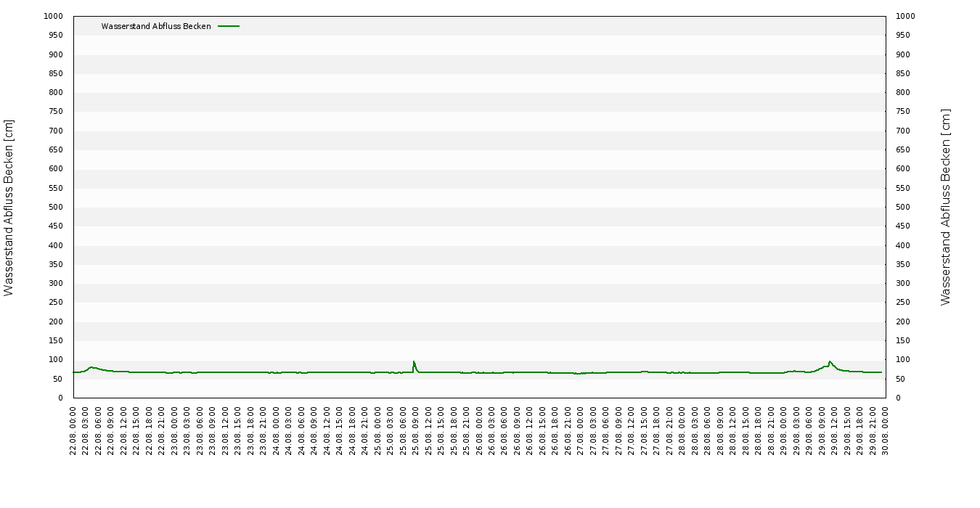Image resolution: width=980 pixels, height=508 pixels.
Task: Click the 28.08. 00:00 time label
Action: (x=682, y=430)
